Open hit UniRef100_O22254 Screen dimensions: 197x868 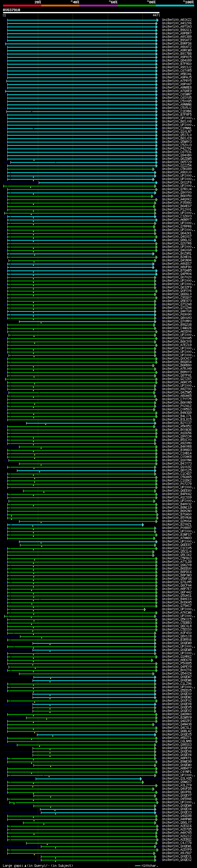(x=177, y=165)
